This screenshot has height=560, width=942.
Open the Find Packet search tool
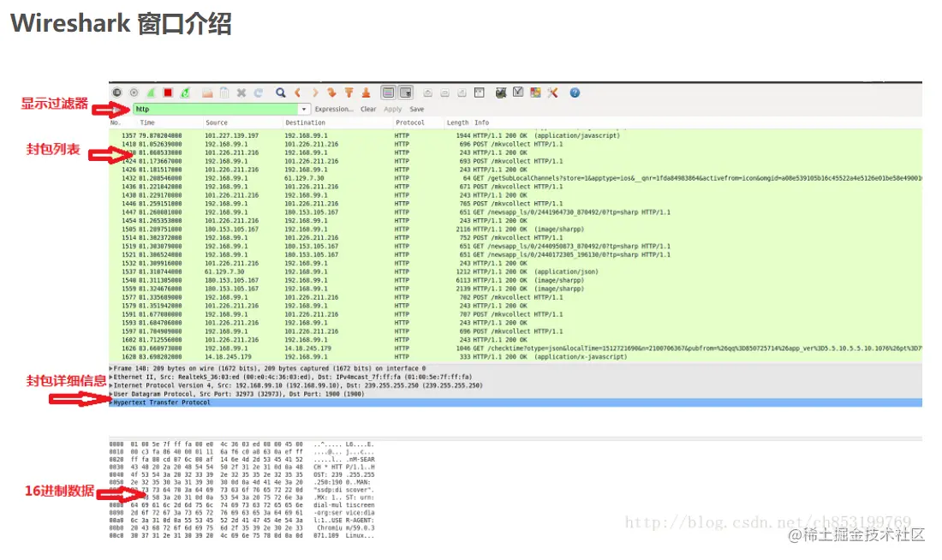281,92
